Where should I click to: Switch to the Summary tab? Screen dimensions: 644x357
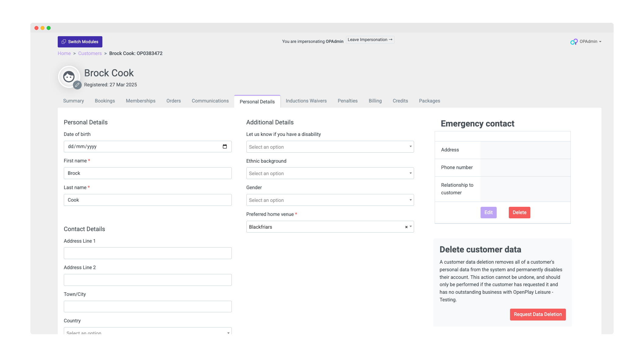74,101
